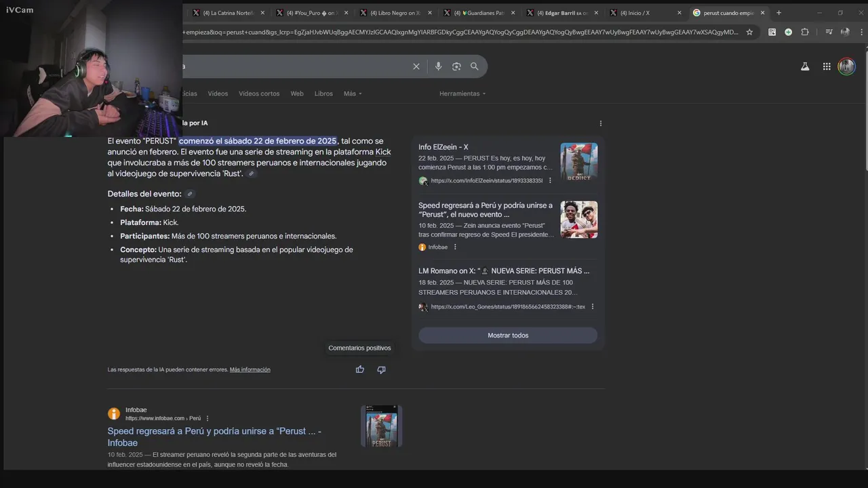Open 'Speed regresará a Perú' Infobae result title
The height and width of the screenshot is (488, 868).
[x=214, y=437]
